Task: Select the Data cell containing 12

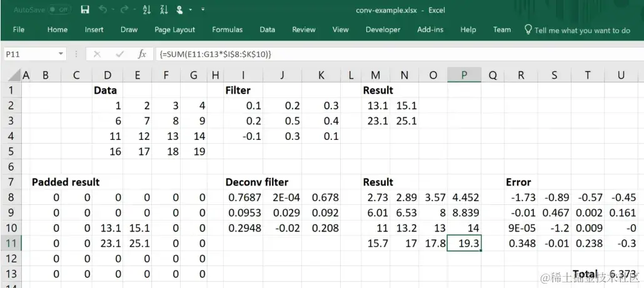Action: tap(137, 136)
